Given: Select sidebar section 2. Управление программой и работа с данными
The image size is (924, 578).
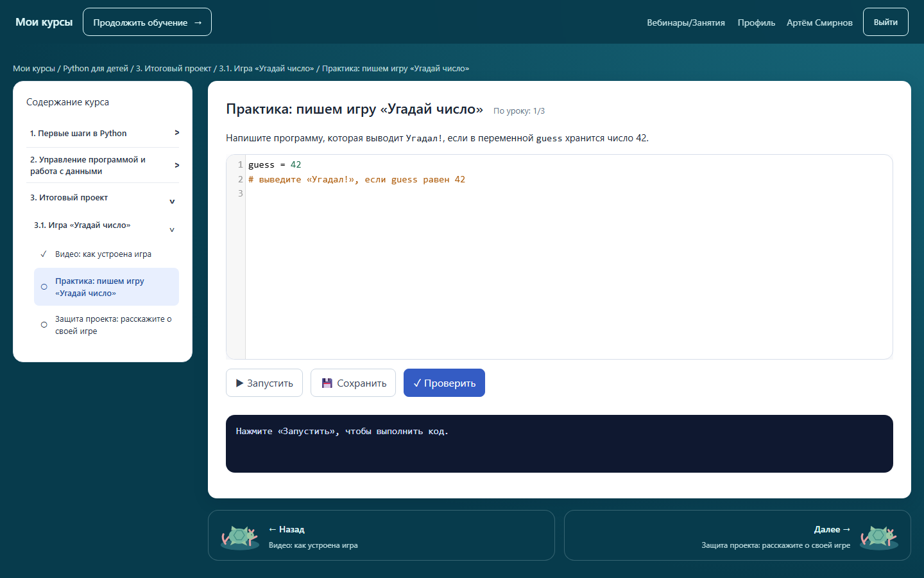Looking at the screenshot, I should point(103,165).
